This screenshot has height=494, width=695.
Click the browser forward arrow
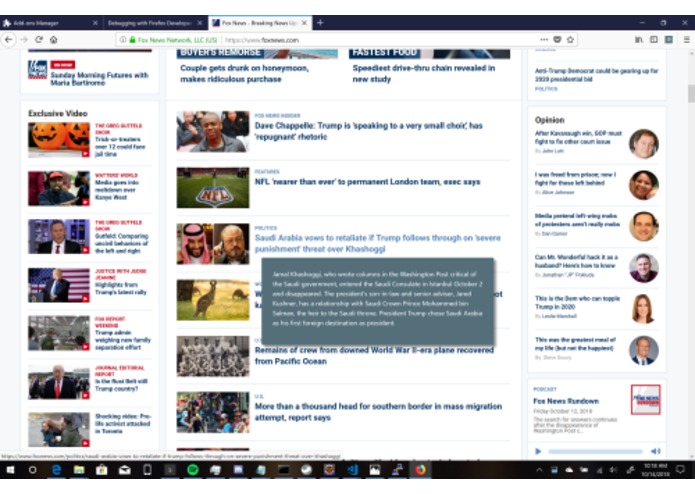[24, 40]
